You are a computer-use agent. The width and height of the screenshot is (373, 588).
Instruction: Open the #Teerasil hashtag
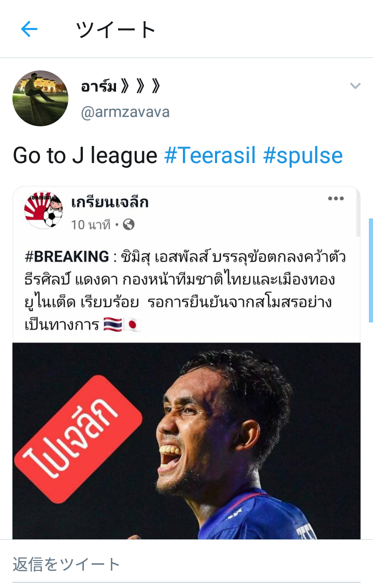(210, 156)
